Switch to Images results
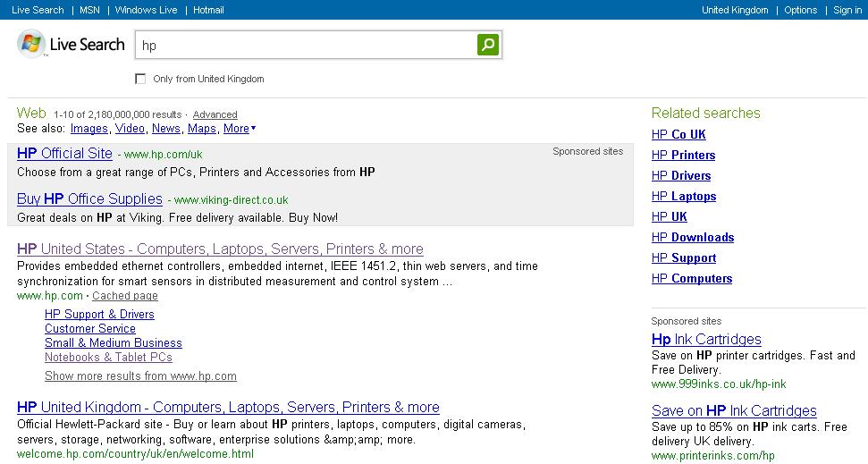 point(89,129)
